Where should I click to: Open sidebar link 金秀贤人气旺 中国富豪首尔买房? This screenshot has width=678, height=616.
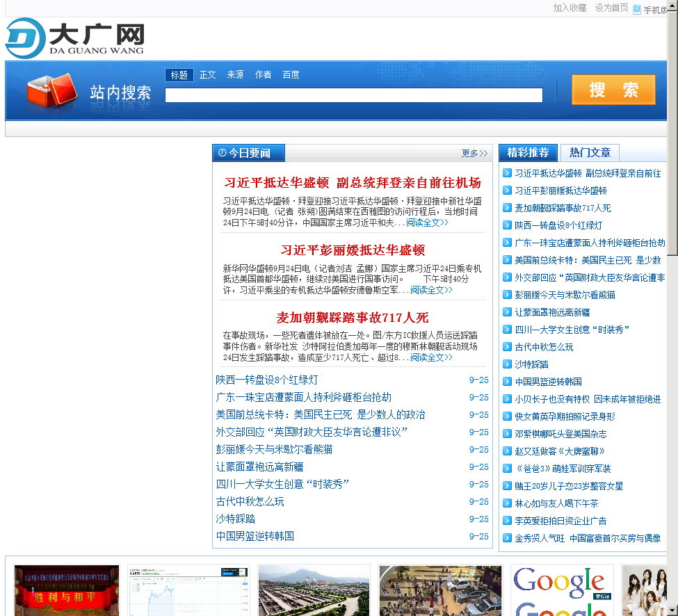588,538
